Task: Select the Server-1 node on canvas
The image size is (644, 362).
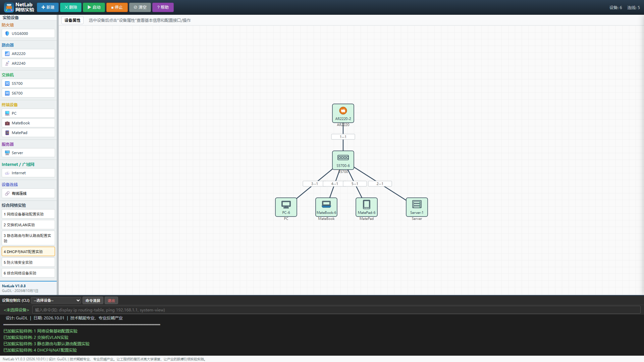Action: [417, 207]
